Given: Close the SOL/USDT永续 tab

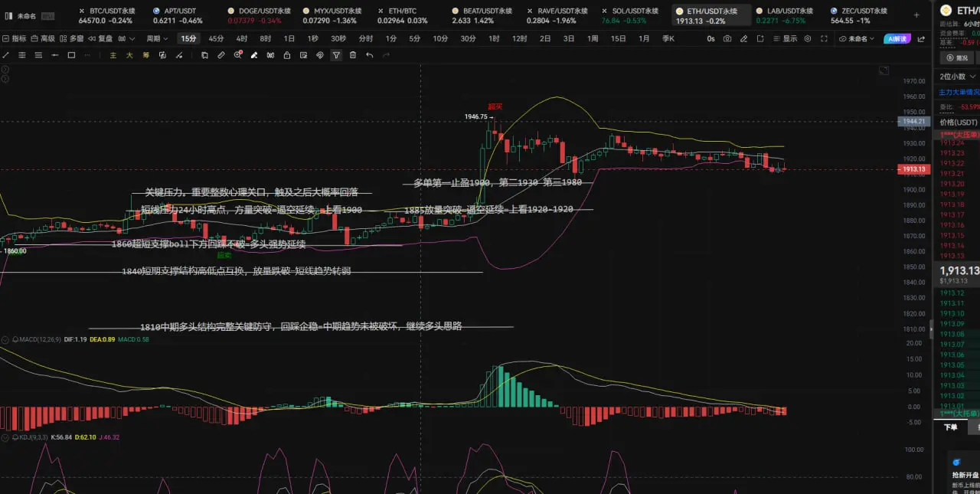Looking at the screenshot, I should (604, 11).
